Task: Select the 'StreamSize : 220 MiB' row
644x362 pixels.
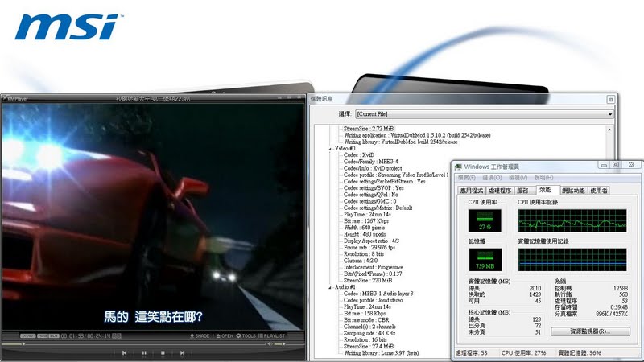Action: pyautogui.click(x=368, y=280)
